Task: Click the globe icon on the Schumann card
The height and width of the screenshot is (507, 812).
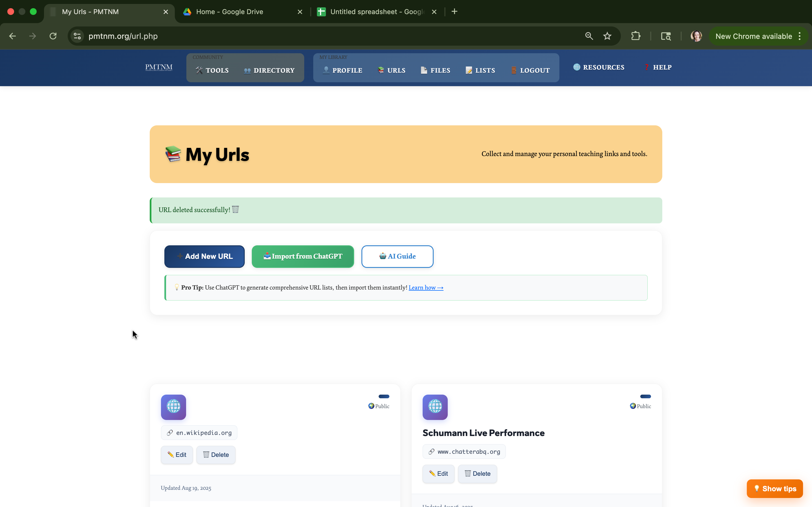Action: [435, 407]
